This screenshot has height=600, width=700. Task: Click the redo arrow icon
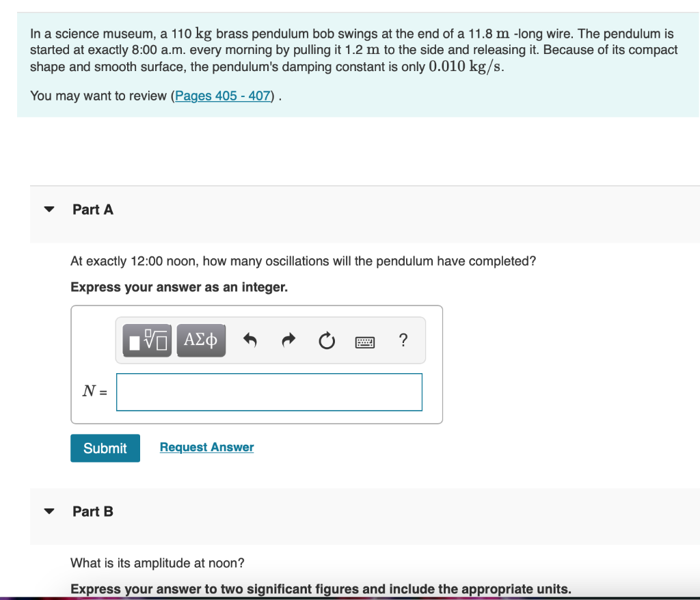(x=289, y=340)
